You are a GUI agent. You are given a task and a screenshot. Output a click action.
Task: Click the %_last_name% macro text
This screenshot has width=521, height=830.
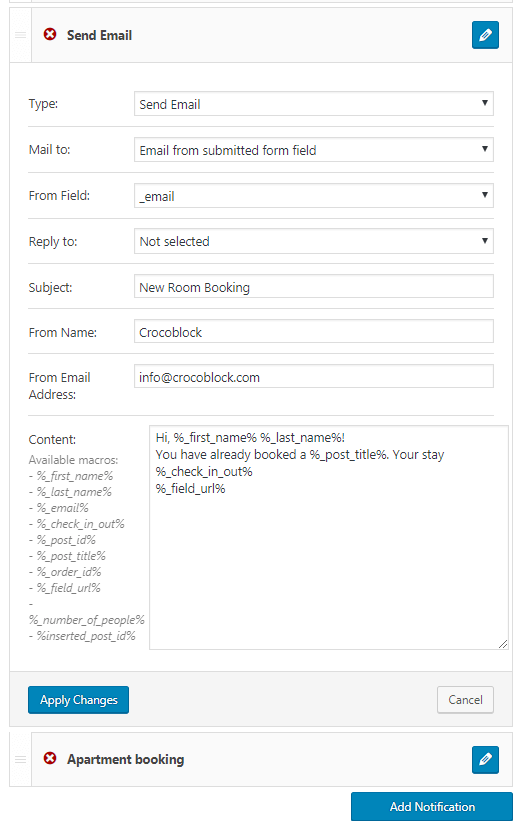(74, 492)
